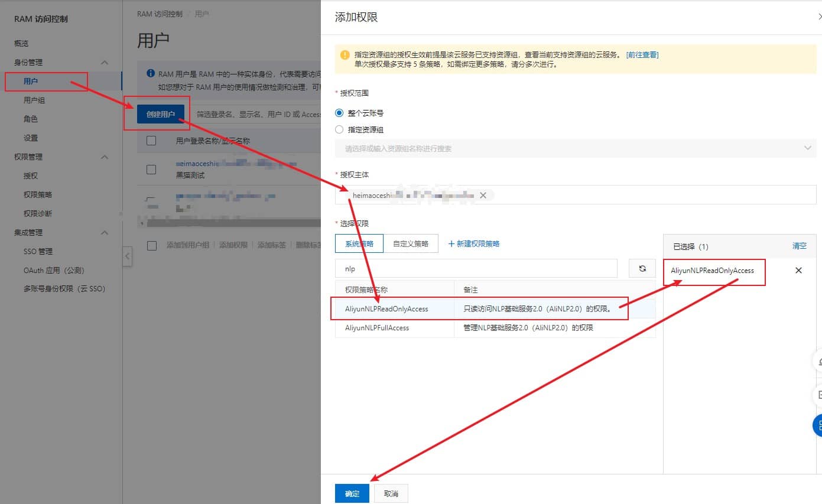Collapse the 权限管理 sidebar section

[105, 157]
